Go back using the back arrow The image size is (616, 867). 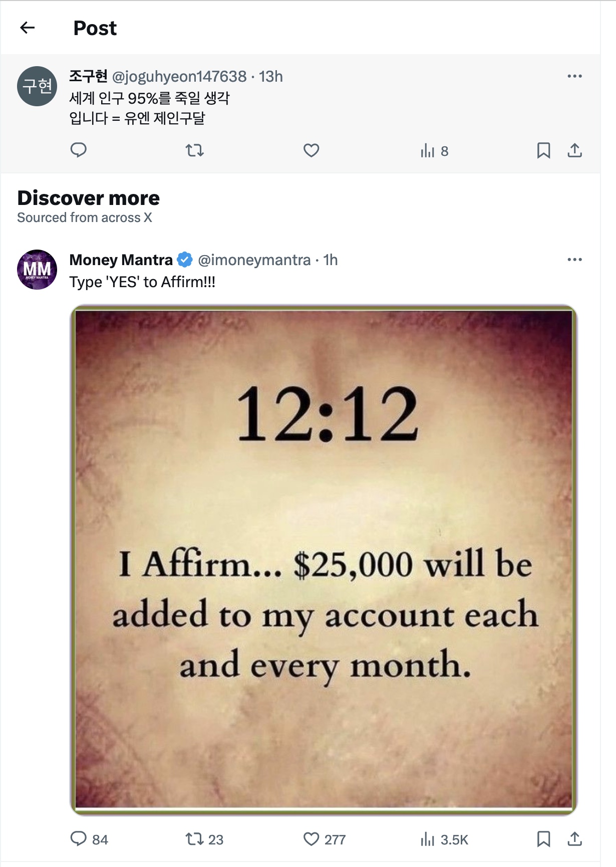28,28
